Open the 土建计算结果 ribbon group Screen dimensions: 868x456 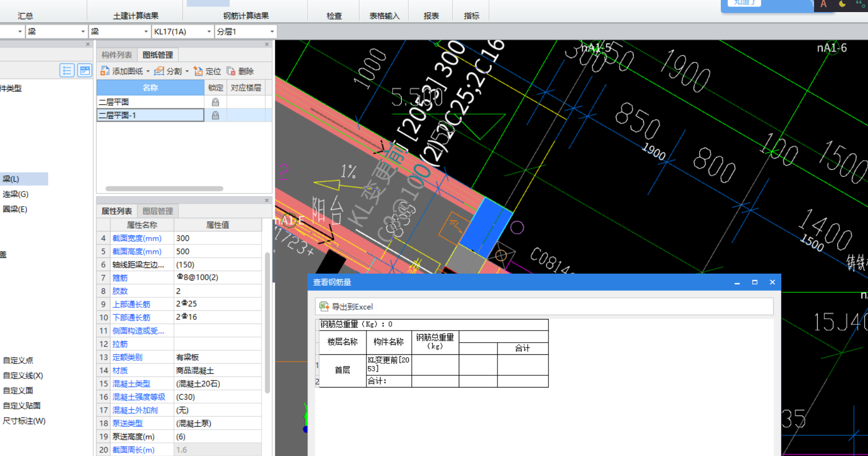coord(136,16)
